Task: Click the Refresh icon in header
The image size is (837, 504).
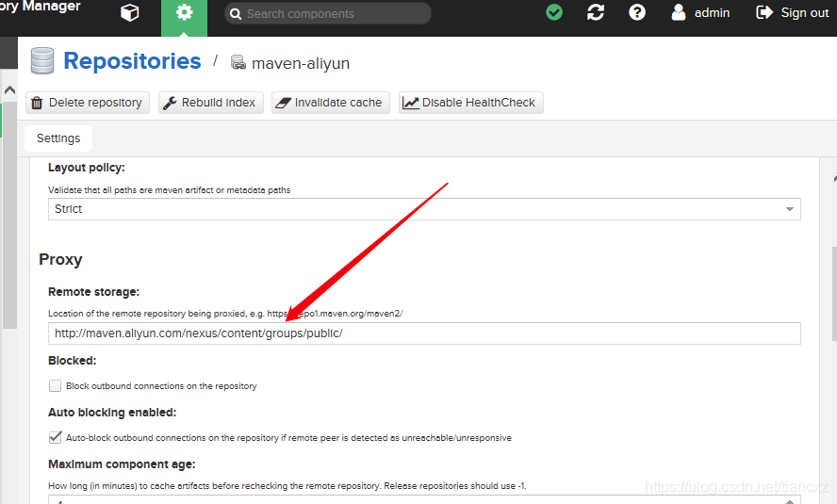Action: pos(596,12)
